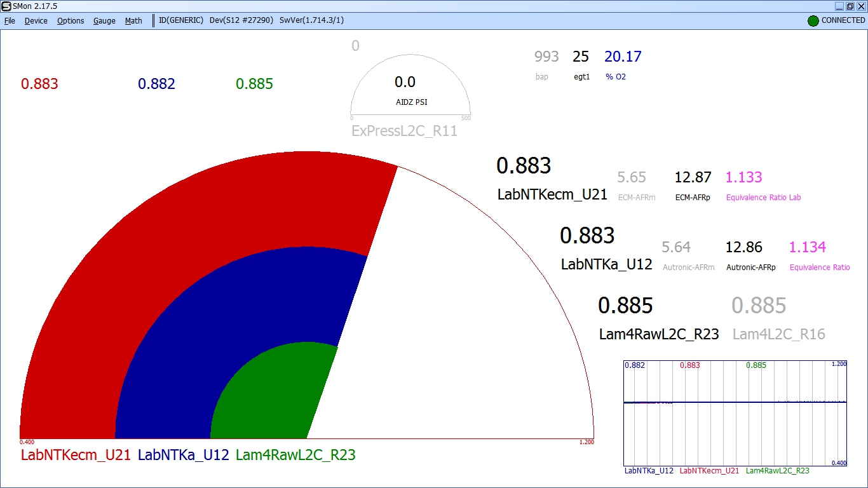Viewport: 868px width, 488px height.
Task: Restore down the SMon window
Action: click(x=850, y=6)
